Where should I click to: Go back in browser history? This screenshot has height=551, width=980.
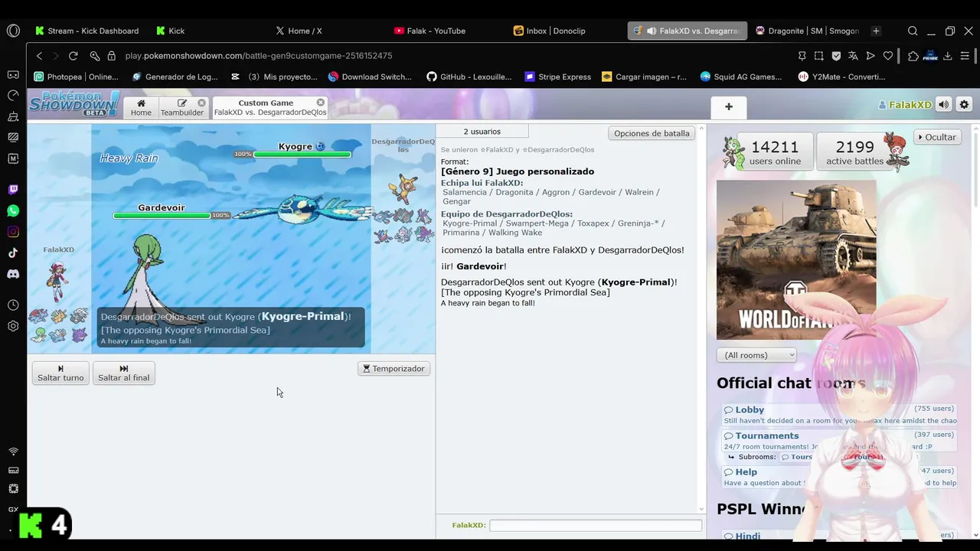coord(40,56)
